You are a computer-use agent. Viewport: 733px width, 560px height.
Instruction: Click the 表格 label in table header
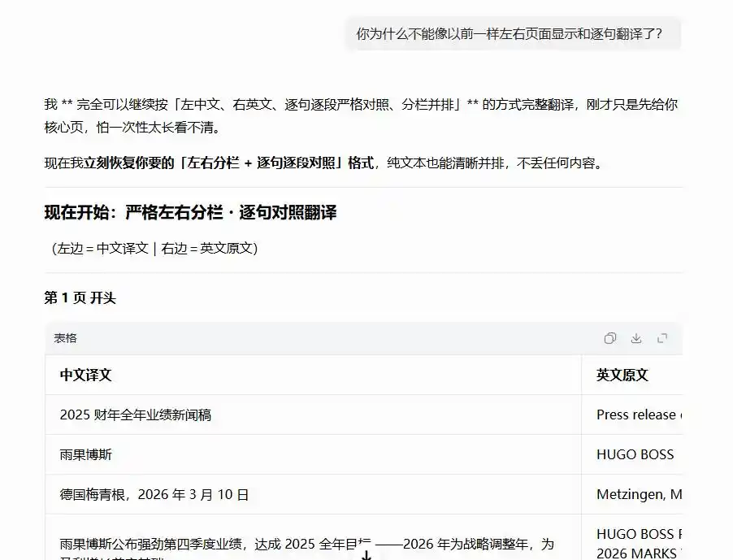(65, 338)
